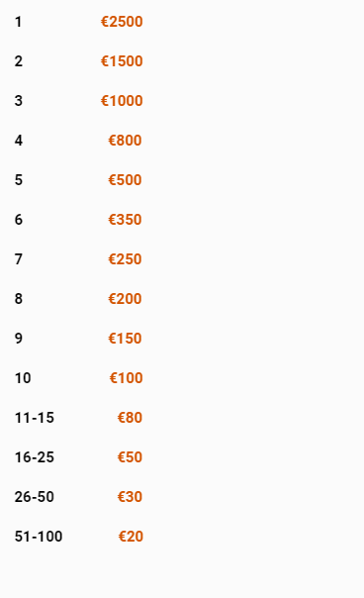
Task: Select the 51-100 rank range label
Action: [x=39, y=537]
